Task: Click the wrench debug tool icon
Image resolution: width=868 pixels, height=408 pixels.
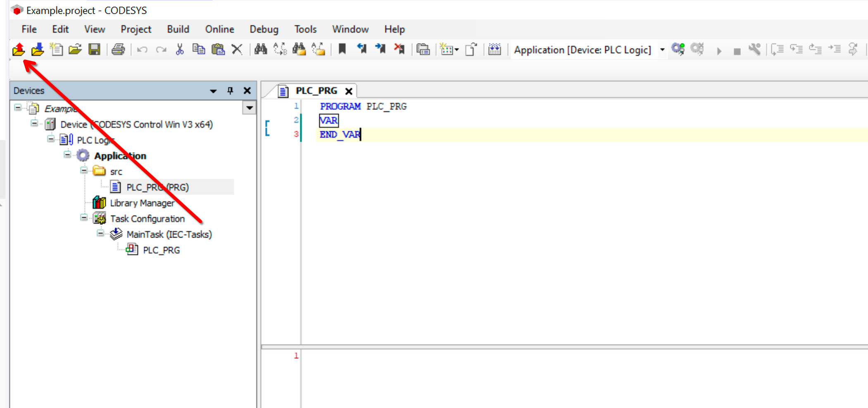Action: coord(755,50)
